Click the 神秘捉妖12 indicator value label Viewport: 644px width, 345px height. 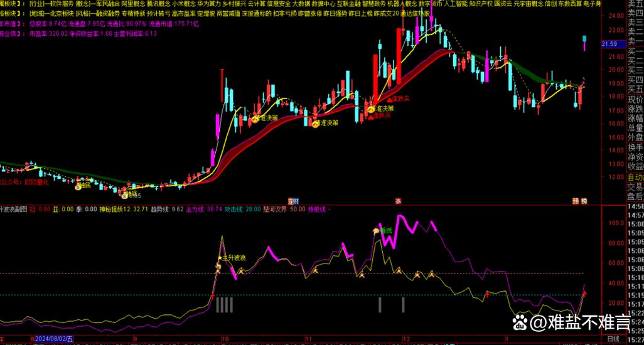click(124, 210)
